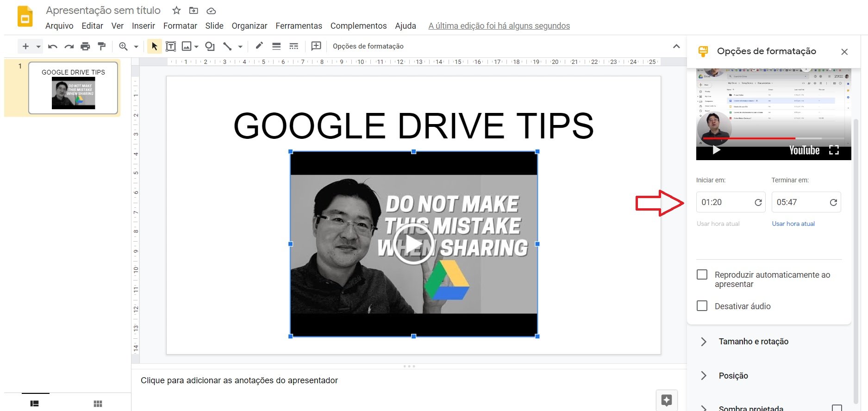The width and height of the screenshot is (868, 411).
Task: Click the border dash style icon
Action: (294, 46)
